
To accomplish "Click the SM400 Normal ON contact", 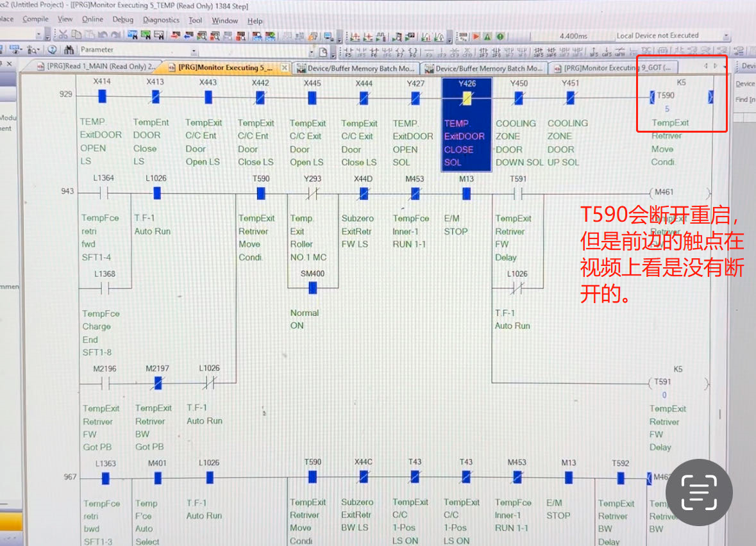I will point(312,288).
